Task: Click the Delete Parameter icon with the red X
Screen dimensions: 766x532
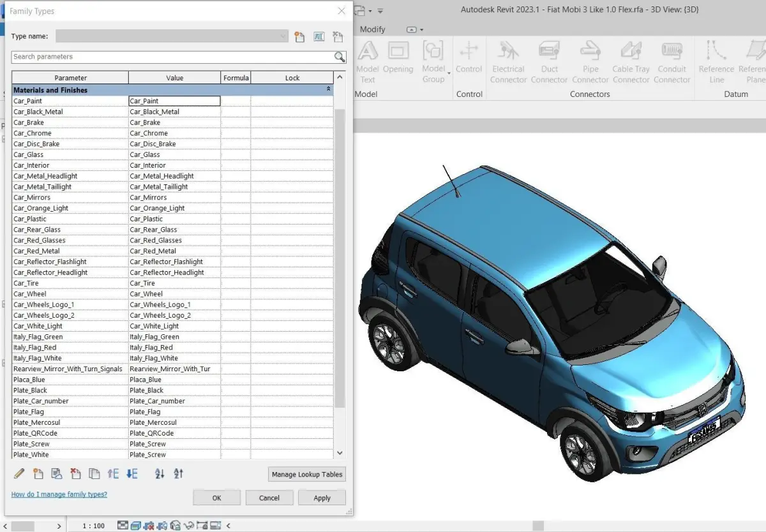Action: 75,473
